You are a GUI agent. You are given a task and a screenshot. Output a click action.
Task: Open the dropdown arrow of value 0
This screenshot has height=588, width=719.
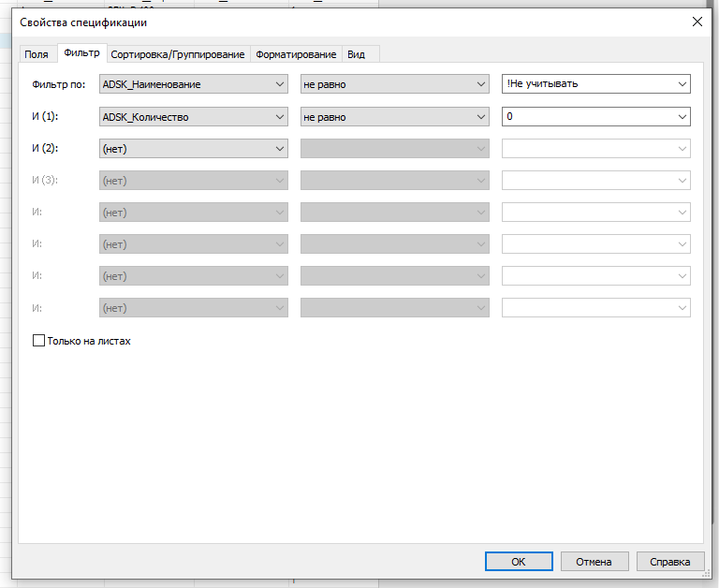pyautogui.click(x=681, y=117)
